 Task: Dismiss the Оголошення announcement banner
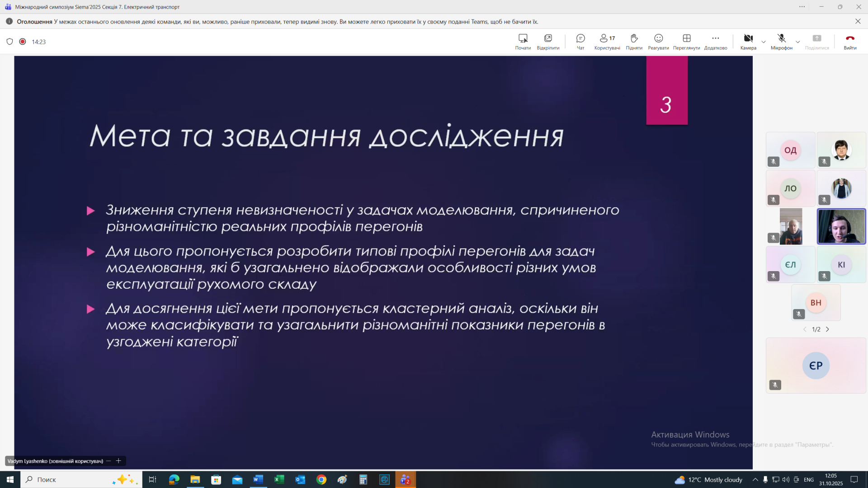[x=858, y=21]
